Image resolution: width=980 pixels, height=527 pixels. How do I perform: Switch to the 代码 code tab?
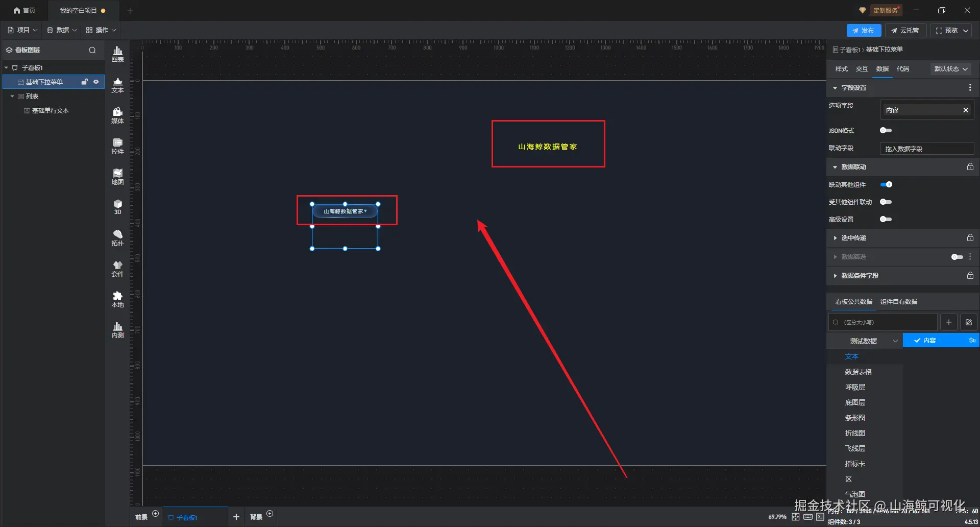[902, 69]
